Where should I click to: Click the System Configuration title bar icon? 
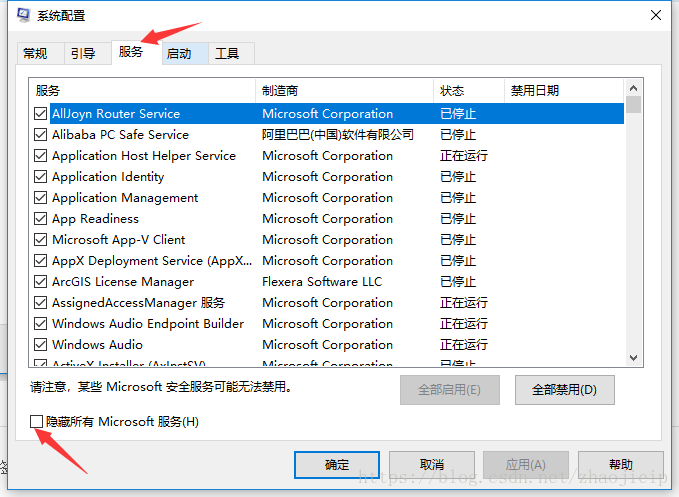coord(24,15)
